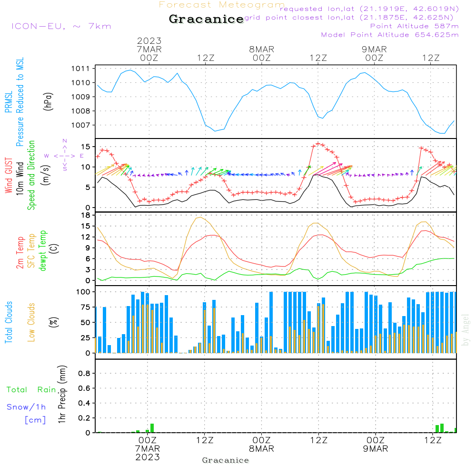Click the red 2m Temp legend label
476x476 pixels.
point(20,253)
